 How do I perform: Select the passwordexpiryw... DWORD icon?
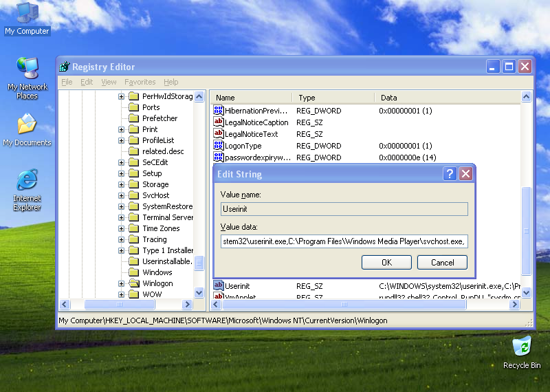click(x=218, y=157)
